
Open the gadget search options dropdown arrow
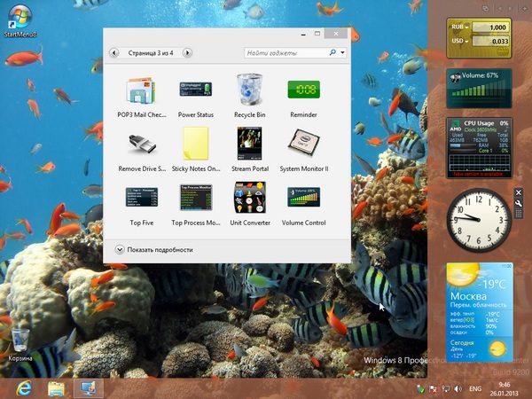click(x=342, y=53)
